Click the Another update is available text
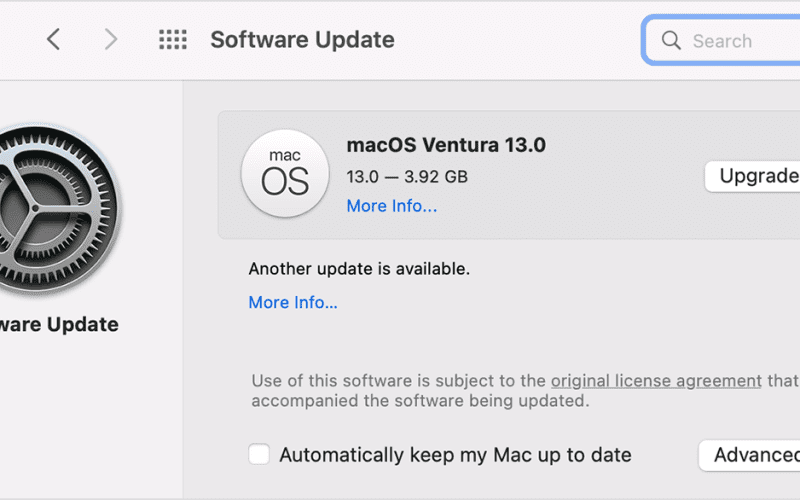800x500 pixels. pos(359,268)
